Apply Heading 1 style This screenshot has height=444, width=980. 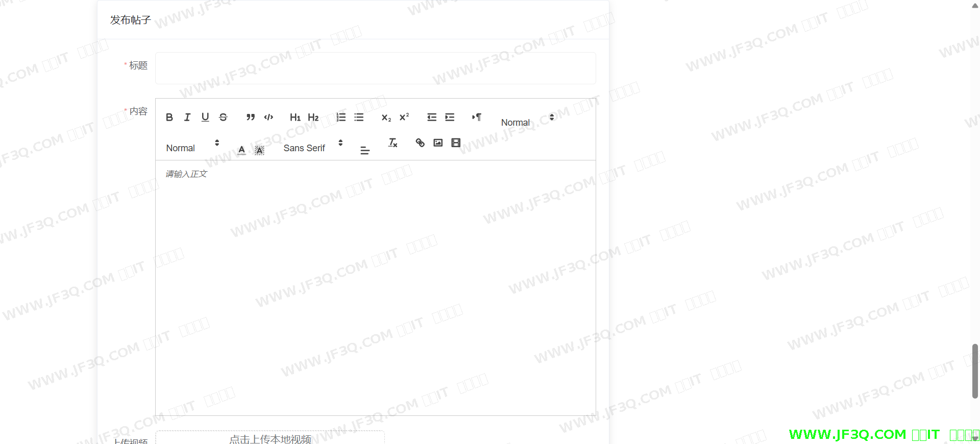point(295,118)
